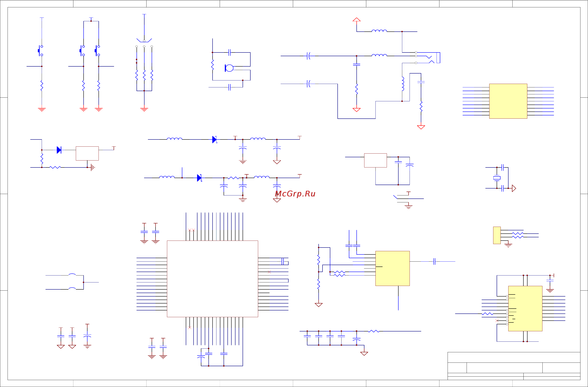Image resolution: width=588 pixels, height=387 pixels.
Task: Select the regulator box after the left diode
Action: tap(87, 153)
